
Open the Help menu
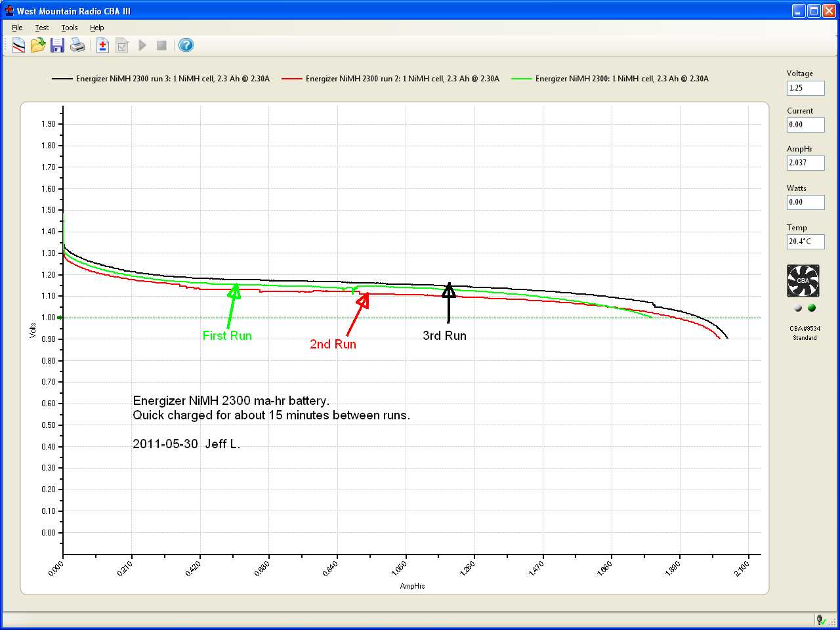pos(97,28)
